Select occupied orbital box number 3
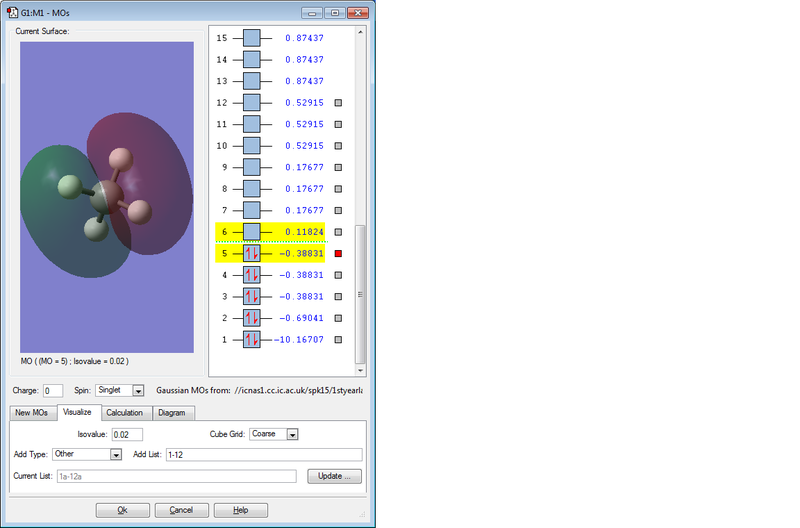 252,296
